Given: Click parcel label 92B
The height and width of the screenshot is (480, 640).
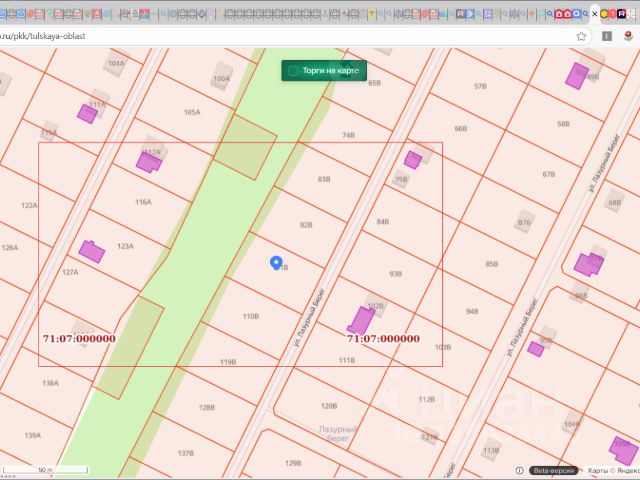Looking at the screenshot, I should tap(306, 225).
